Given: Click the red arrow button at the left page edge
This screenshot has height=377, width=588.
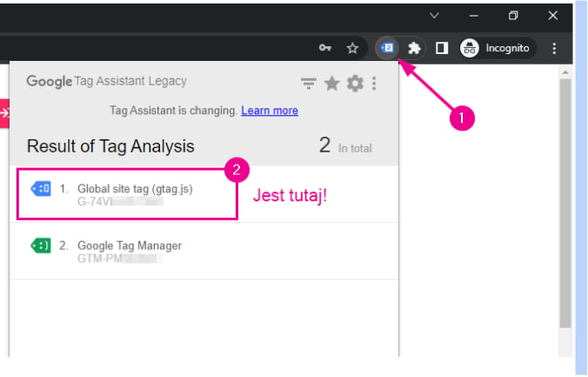Looking at the screenshot, I should (4, 113).
